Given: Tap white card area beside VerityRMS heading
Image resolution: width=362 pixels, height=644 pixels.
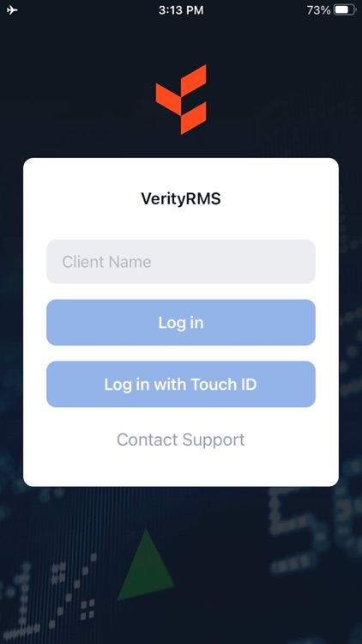Looking at the screenshot, I should 279,199.
